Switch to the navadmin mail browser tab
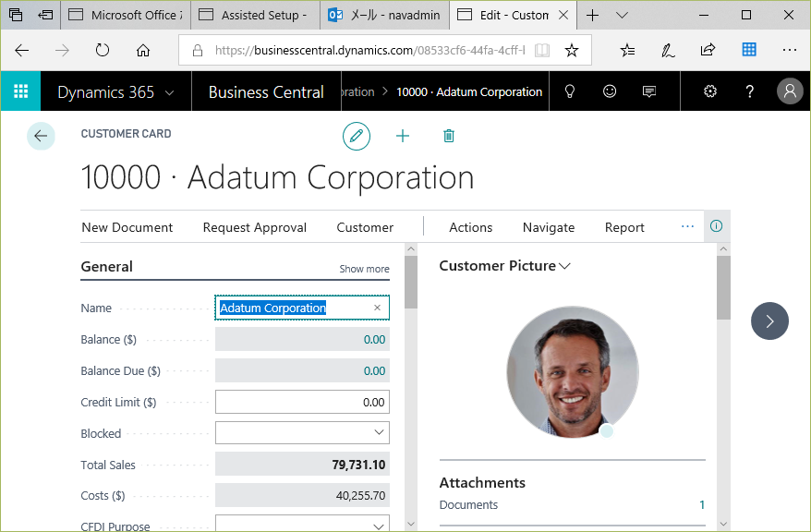This screenshot has height=532, width=811. coord(385,15)
